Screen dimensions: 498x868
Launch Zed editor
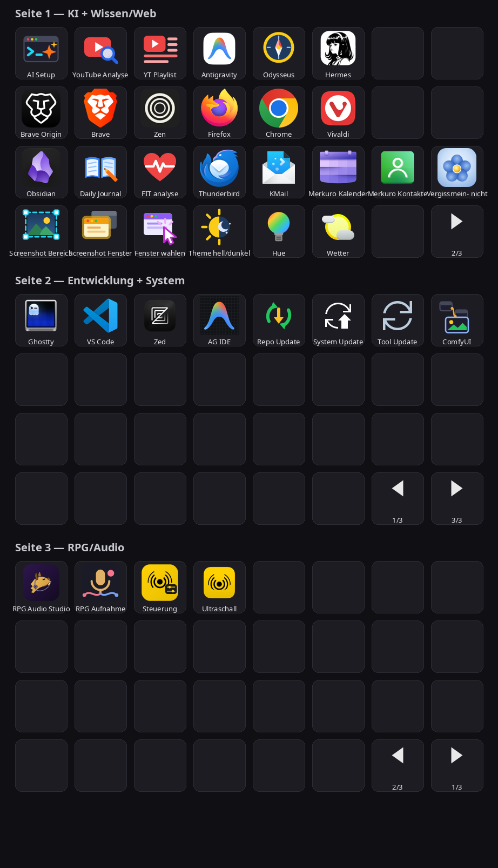pos(160,321)
